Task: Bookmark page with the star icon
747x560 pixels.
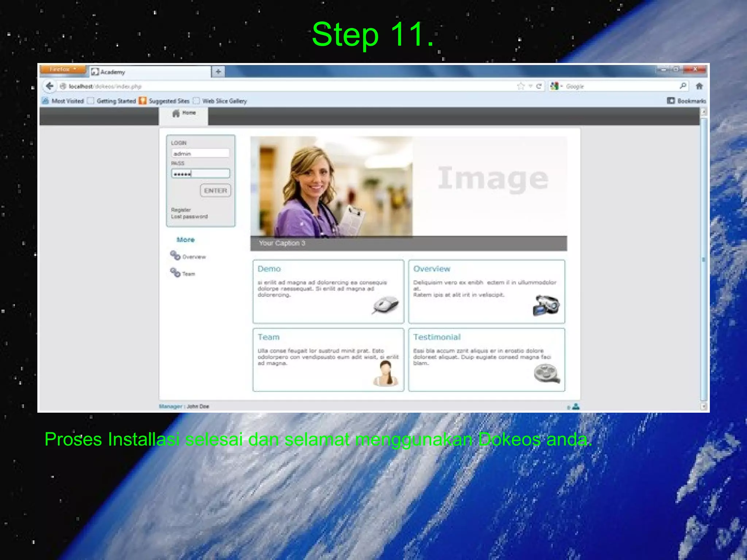Action: click(520, 86)
